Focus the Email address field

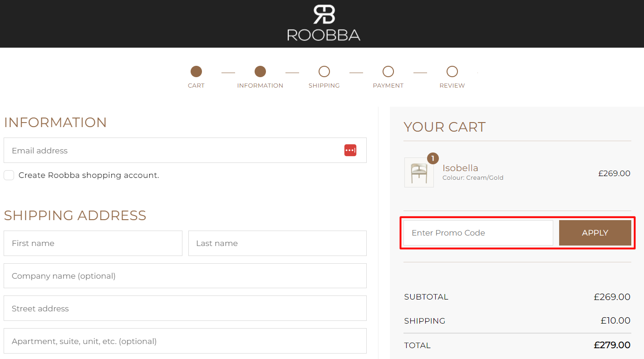point(185,150)
